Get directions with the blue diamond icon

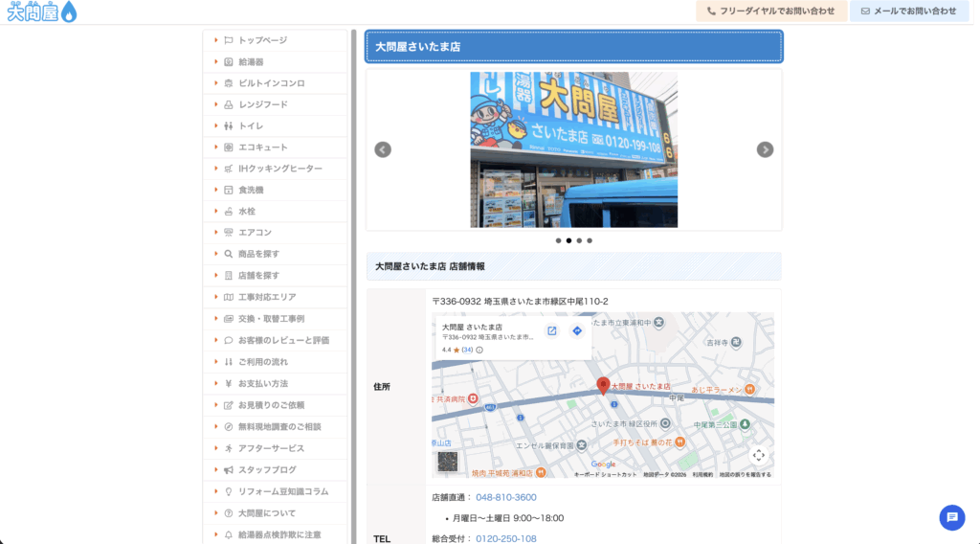pyautogui.click(x=577, y=330)
